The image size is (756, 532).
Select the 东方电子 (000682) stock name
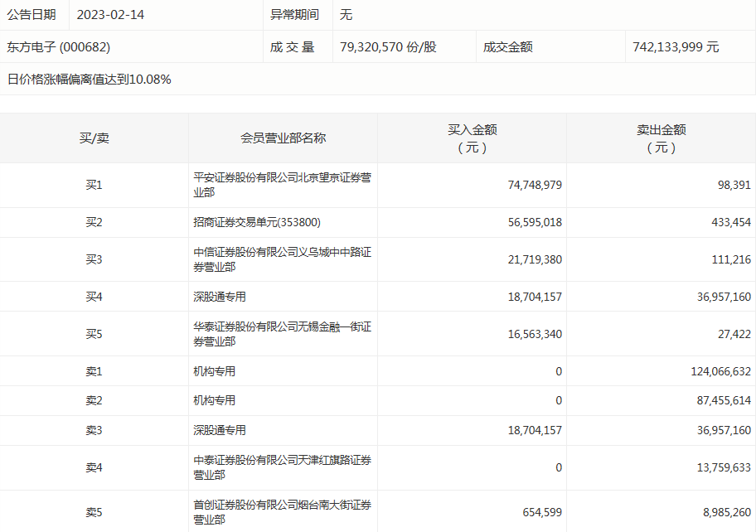tap(58, 46)
